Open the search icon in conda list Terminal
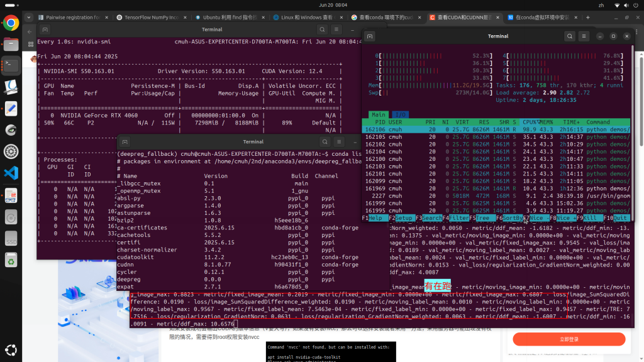 point(325,142)
